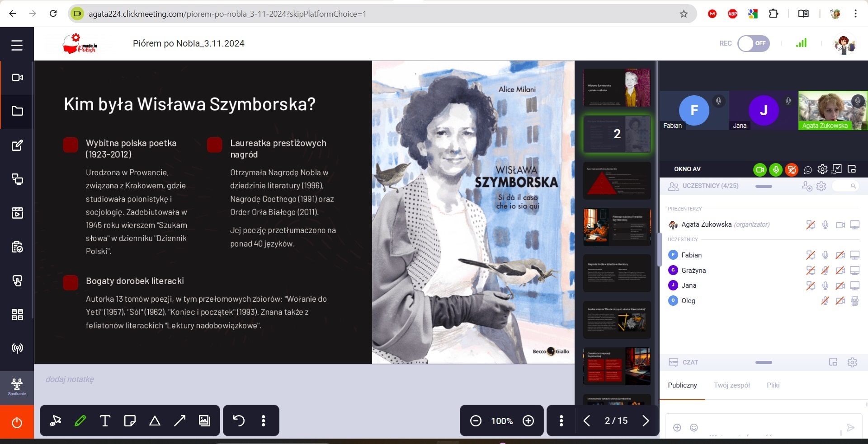This screenshot has height=444, width=868.
Task: Go to the previous slide
Action: click(587, 421)
